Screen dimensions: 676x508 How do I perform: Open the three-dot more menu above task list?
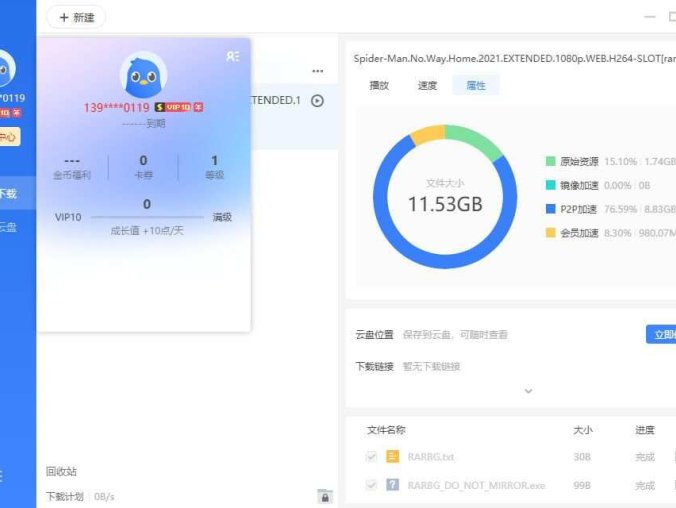[x=318, y=71]
